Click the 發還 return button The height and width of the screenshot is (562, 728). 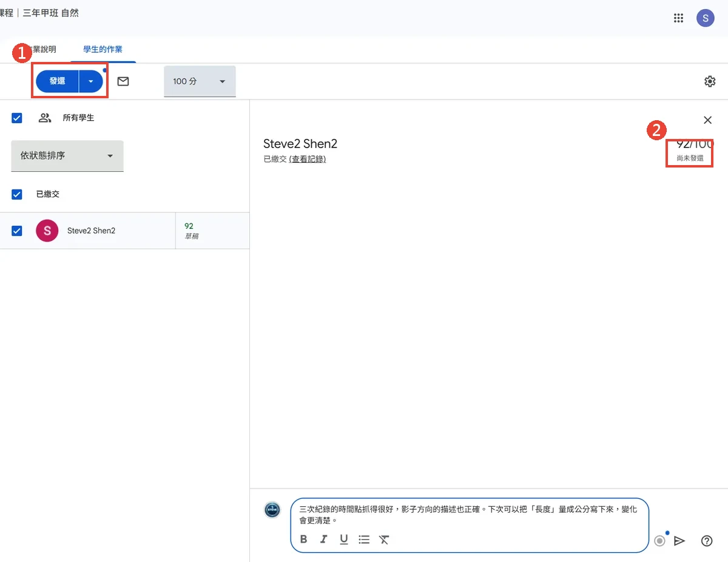point(57,81)
